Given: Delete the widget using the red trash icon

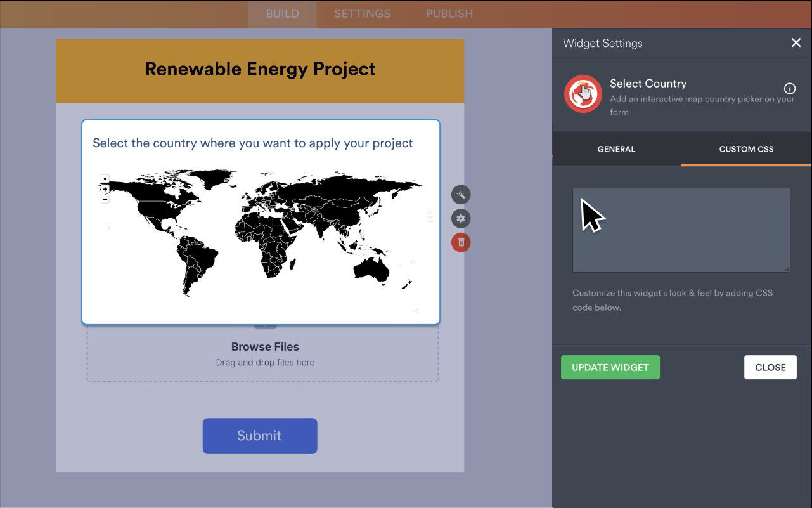Looking at the screenshot, I should (461, 242).
